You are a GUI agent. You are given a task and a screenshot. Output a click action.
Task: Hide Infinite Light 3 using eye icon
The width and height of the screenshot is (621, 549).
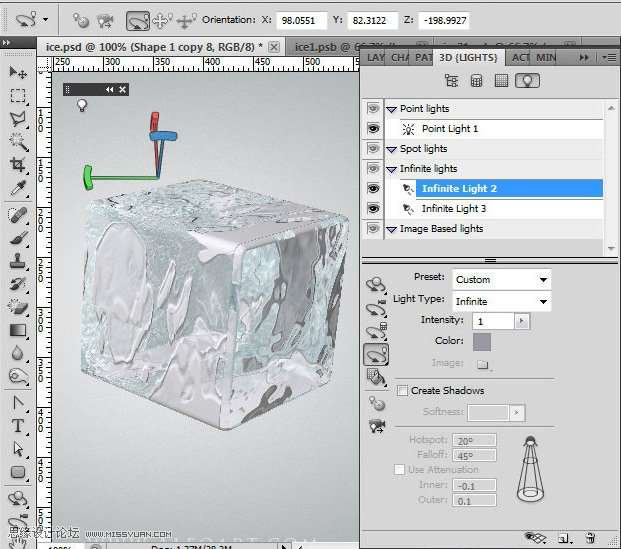point(373,208)
